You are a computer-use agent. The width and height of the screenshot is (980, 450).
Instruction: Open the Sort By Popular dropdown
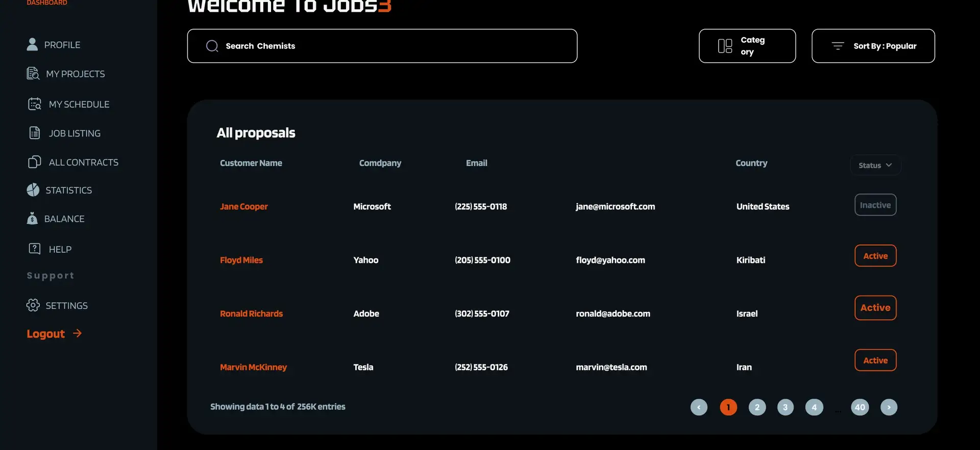873,46
